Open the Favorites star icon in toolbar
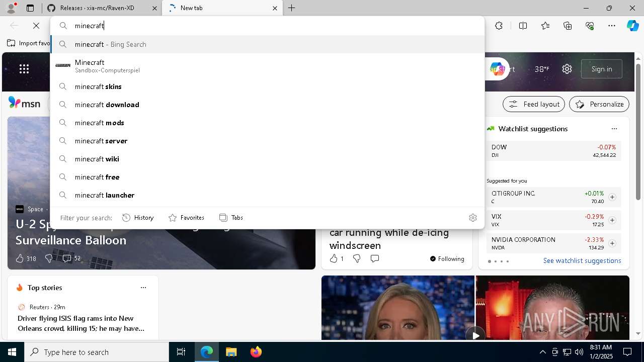This screenshot has width=644, height=362. 545,26
